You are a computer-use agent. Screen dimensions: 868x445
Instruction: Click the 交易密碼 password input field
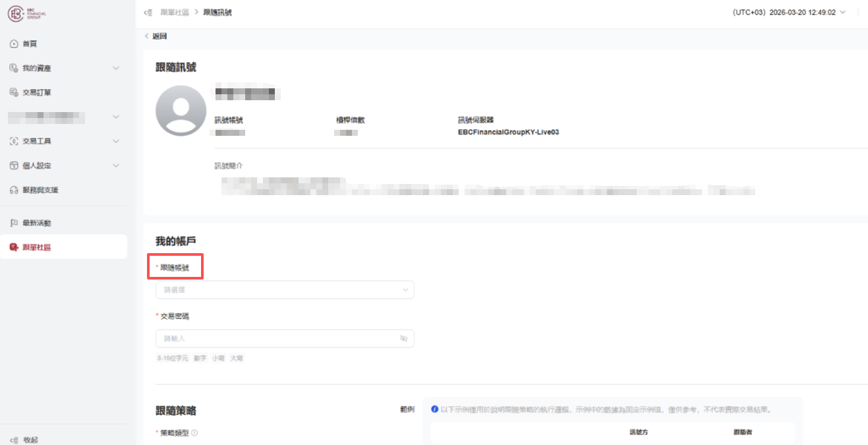click(285, 338)
